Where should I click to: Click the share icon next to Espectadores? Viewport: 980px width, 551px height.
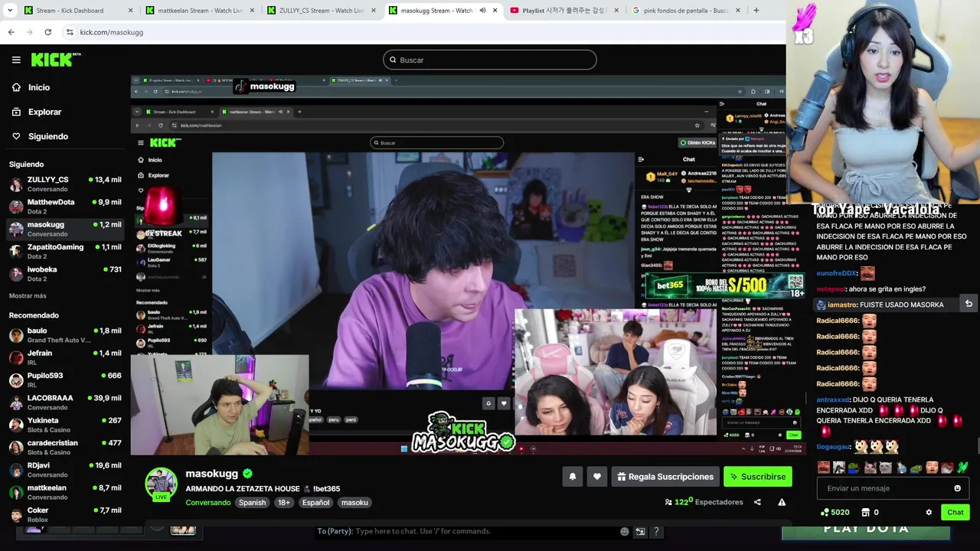click(757, 502)
